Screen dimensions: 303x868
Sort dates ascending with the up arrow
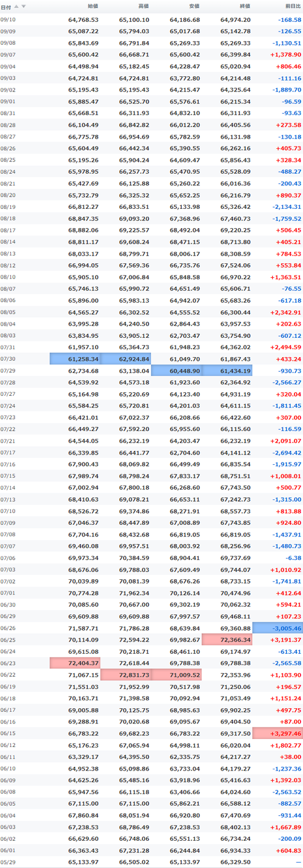(16, 6)
